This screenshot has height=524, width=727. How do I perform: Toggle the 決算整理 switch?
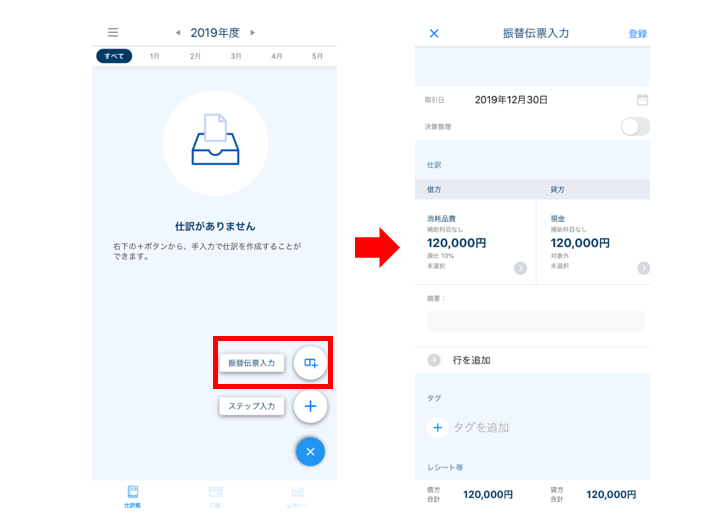(634, 127)
